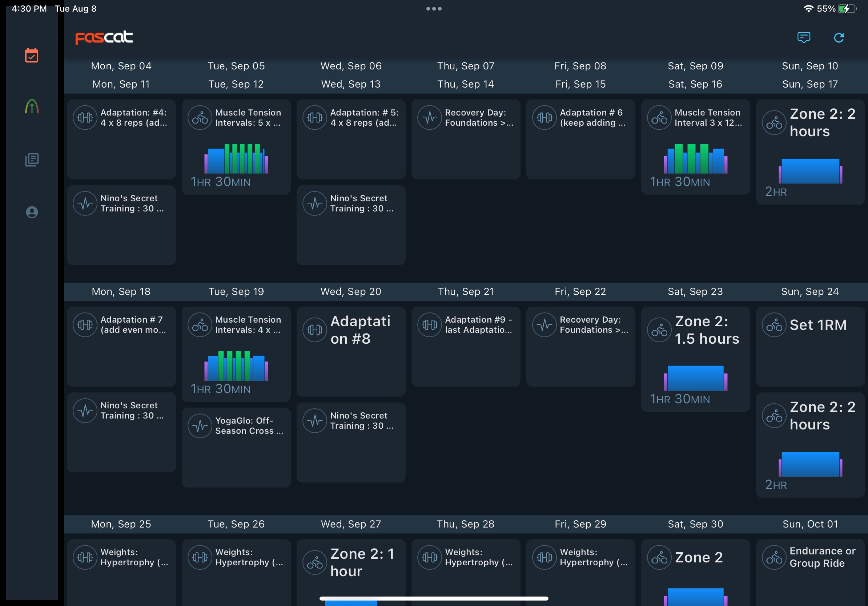Viewport: 868px width, 606px height.
Task: Open Thu Sep 28 Weights: Hypertrophy title
Action: [x=479, y=557]
